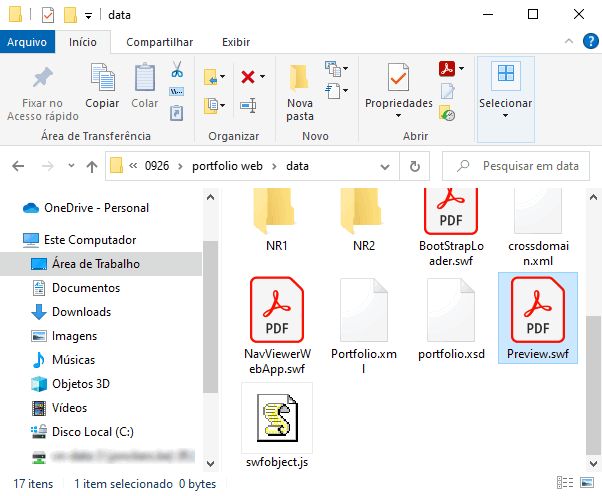Viewport: 602px width, 496px height.
Task: Click the Properties checkmark icon in the title bar
Action: [48, 15]
